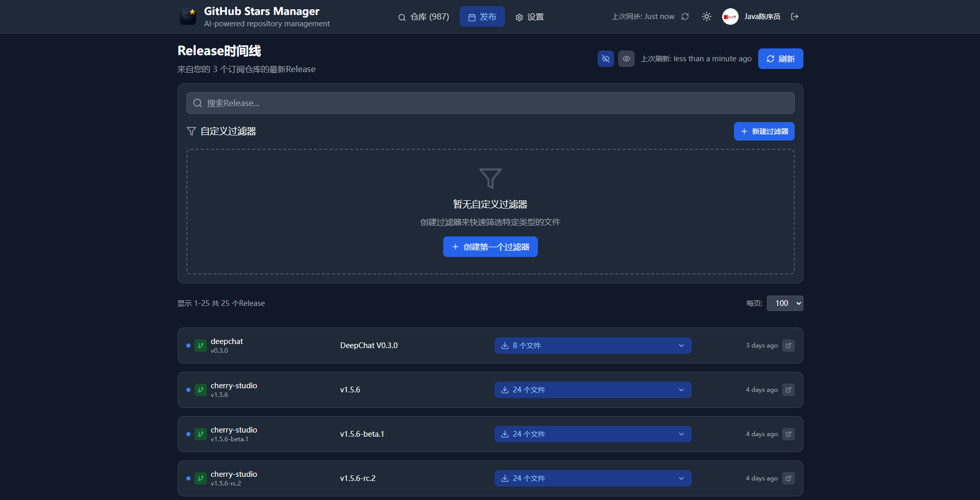980x500 pixels.
Task: Click the logout icon next to username
Action: [x=795, y=16]
